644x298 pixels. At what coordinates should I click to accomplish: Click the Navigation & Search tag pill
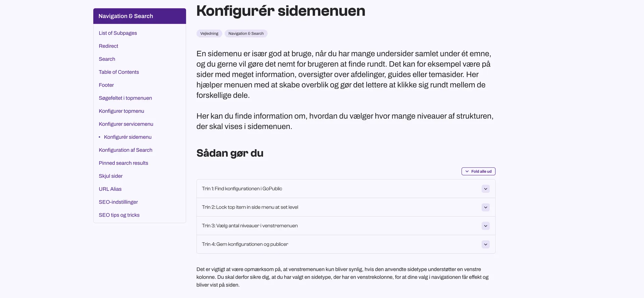[x=246, y=34]
